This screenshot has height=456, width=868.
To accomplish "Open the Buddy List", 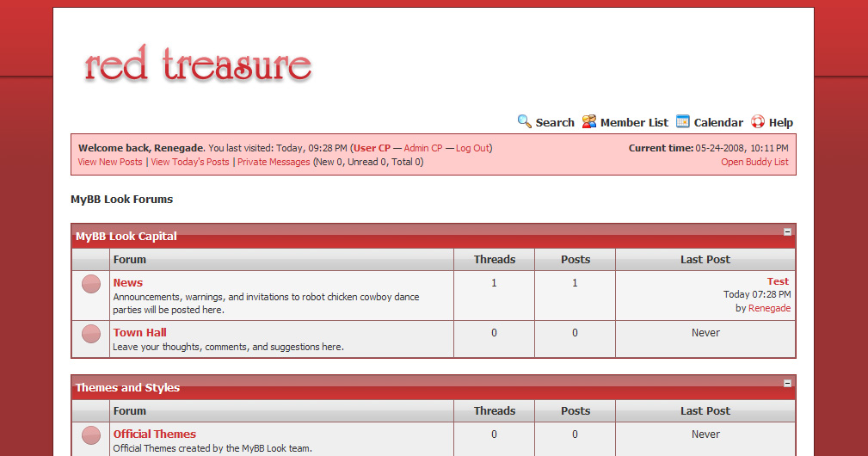I will pyautogui.click(x=754, y=162).
